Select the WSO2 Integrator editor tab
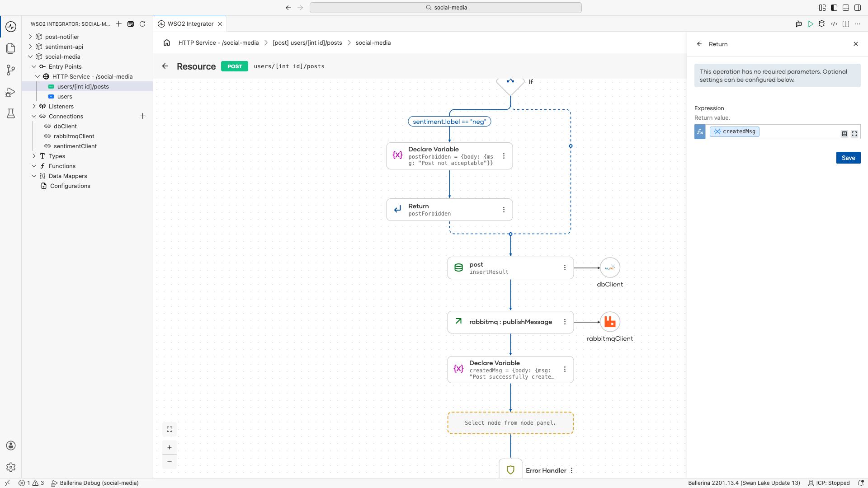Screen dimensions: 868x488 pyautogui.click(x=190, y=24)
